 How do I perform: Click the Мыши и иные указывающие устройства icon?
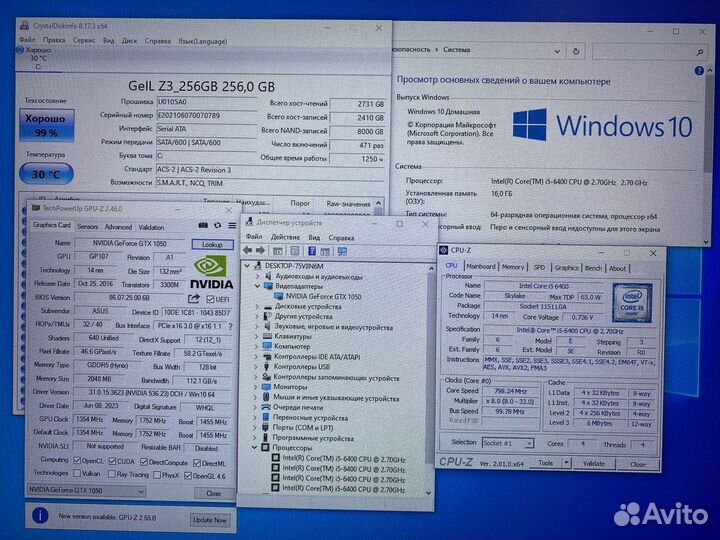point(266,397)
